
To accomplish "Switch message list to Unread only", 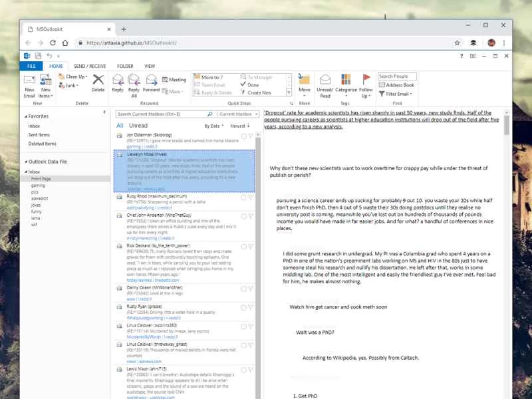I will [138, 125].
